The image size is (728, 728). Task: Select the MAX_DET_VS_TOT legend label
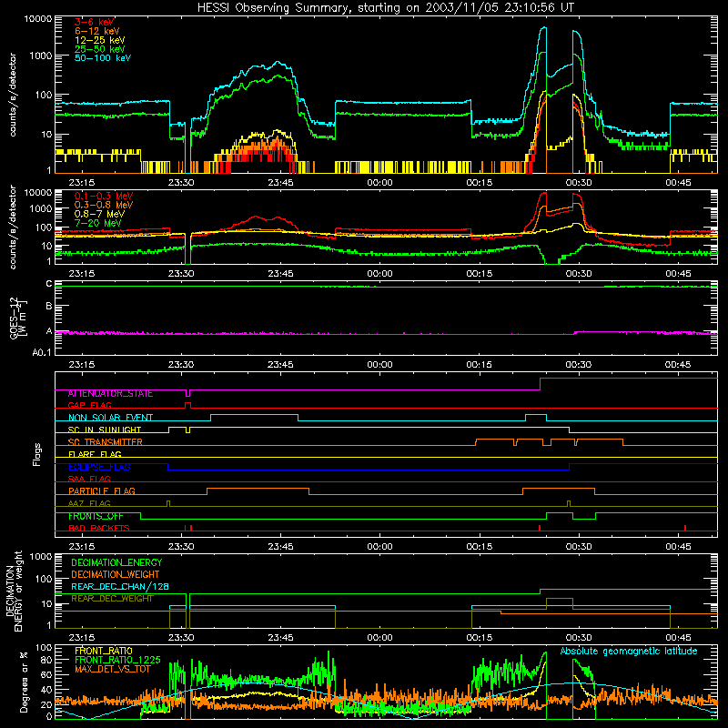click(113, 669)
